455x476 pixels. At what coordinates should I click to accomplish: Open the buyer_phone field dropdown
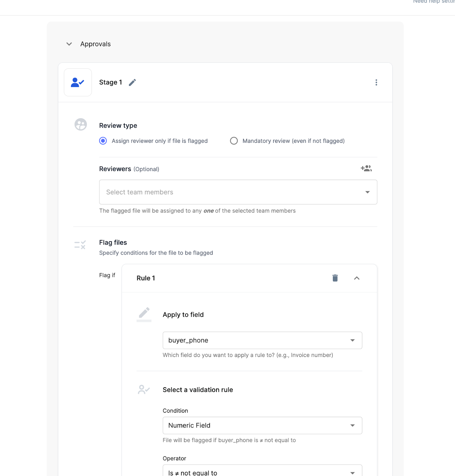[x=262, y=340]
